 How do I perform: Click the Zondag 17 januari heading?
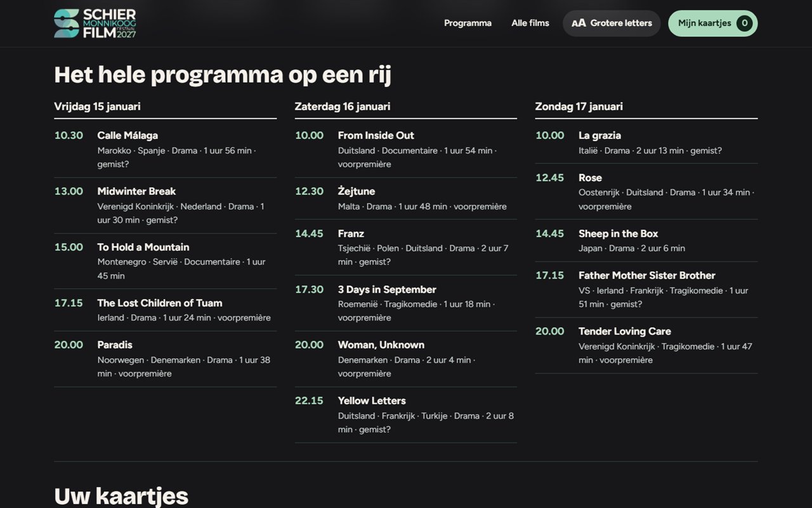(579, 107)
